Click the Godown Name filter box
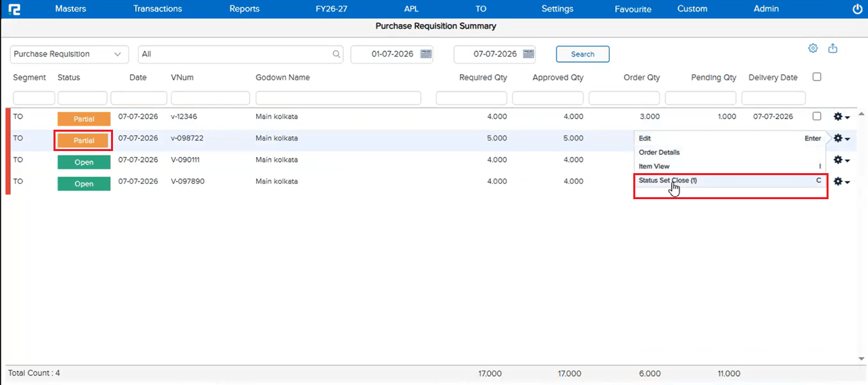 pos(338,98)
